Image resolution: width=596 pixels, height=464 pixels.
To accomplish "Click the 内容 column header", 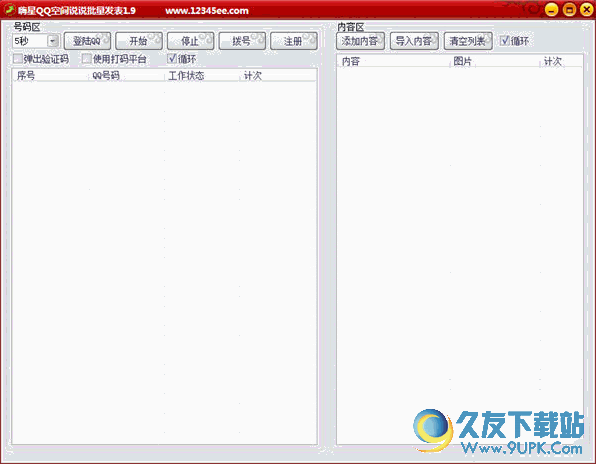I will [x=394, y=61].
